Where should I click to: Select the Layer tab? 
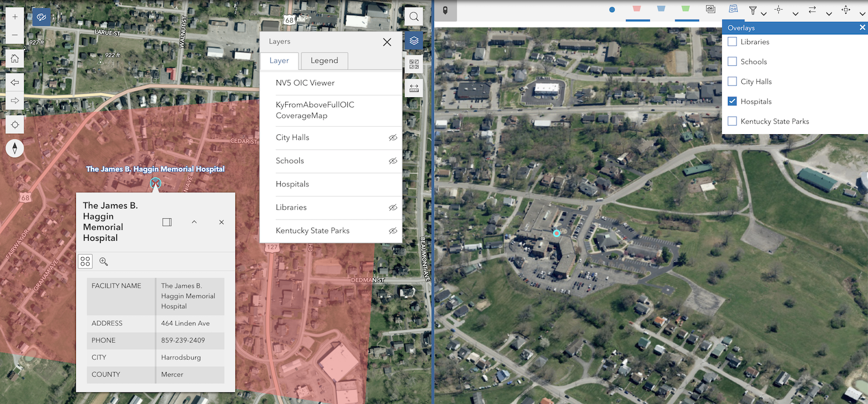279,61
